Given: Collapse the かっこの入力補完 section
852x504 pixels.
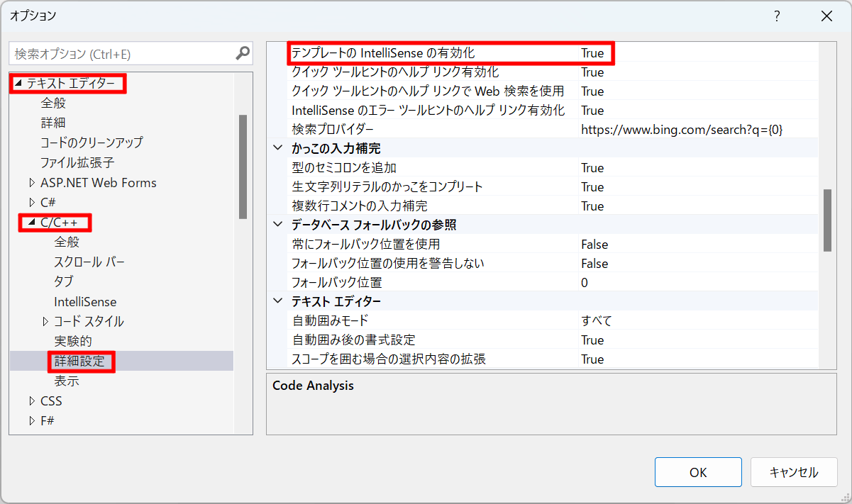Looking at the screenshot, I should tap(277, 148).
